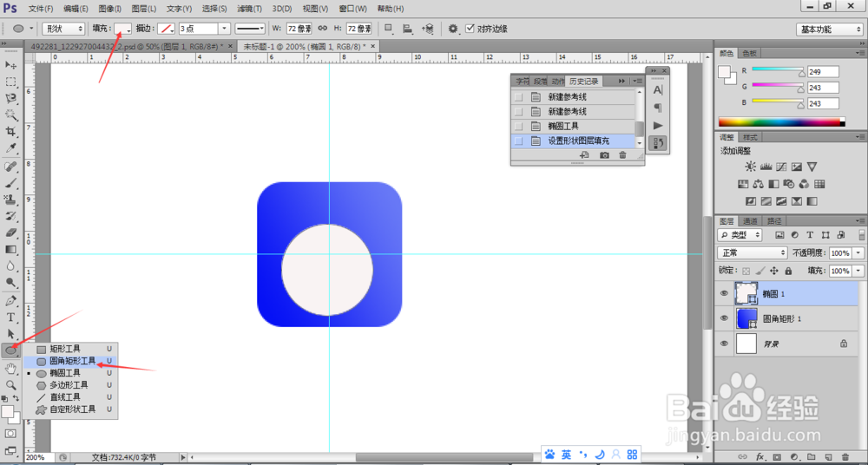The height and width of the screenshot is (465, 868).
Task: Lock position of the layer
Action: tap(774, 272)
